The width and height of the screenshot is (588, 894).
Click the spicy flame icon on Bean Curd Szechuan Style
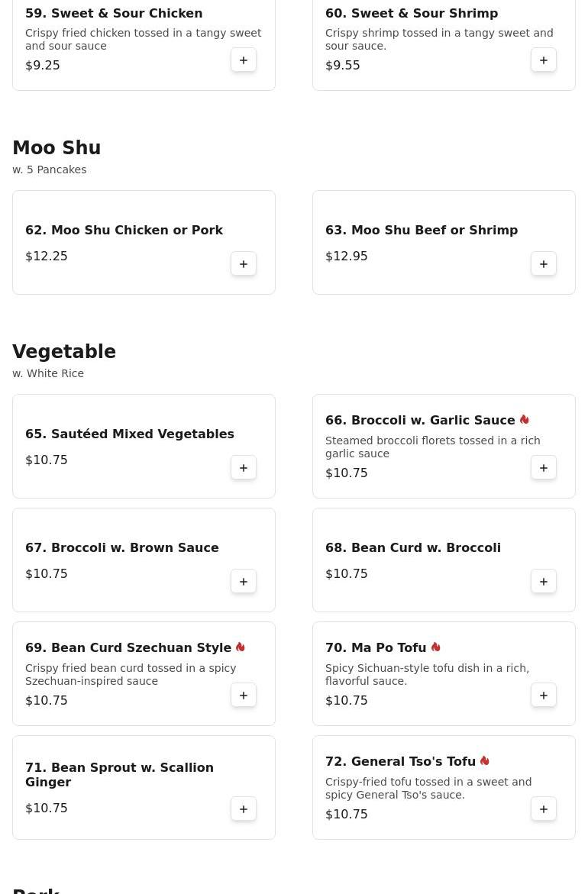click(240, 647)
